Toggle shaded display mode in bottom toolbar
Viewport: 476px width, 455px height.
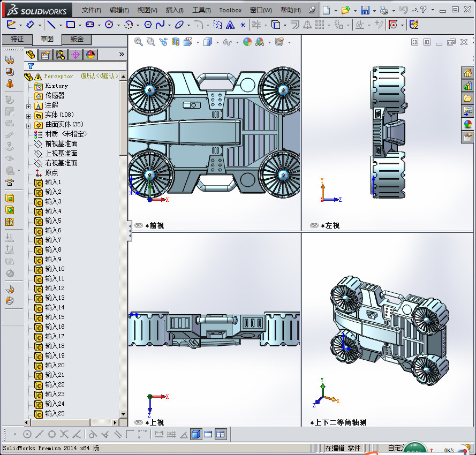[196, 434]
